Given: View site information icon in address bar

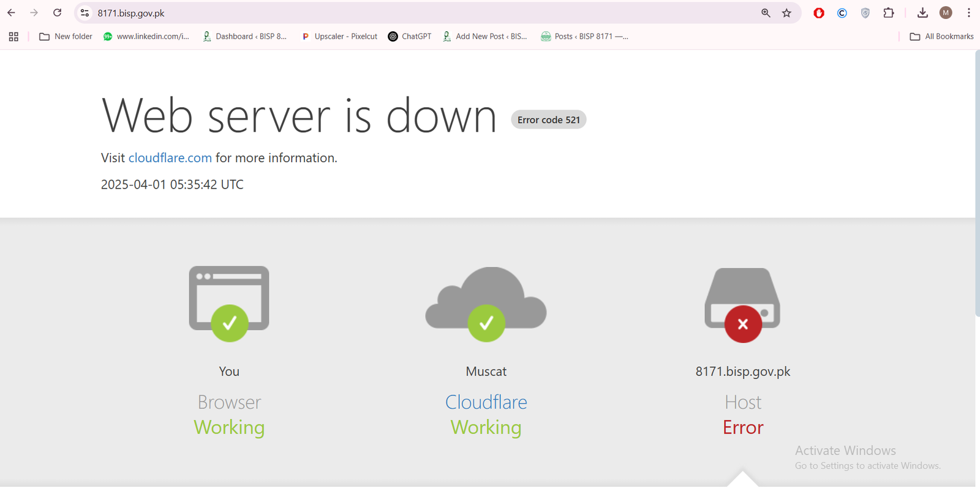Looking at the screenshot, I should click(85, 13).
